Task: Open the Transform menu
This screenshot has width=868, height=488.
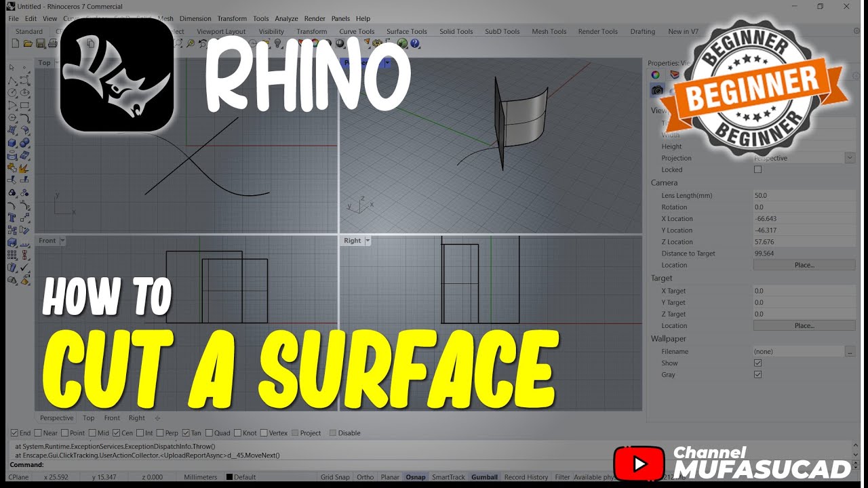Action: pyautogui.click(x=232, y=18)
